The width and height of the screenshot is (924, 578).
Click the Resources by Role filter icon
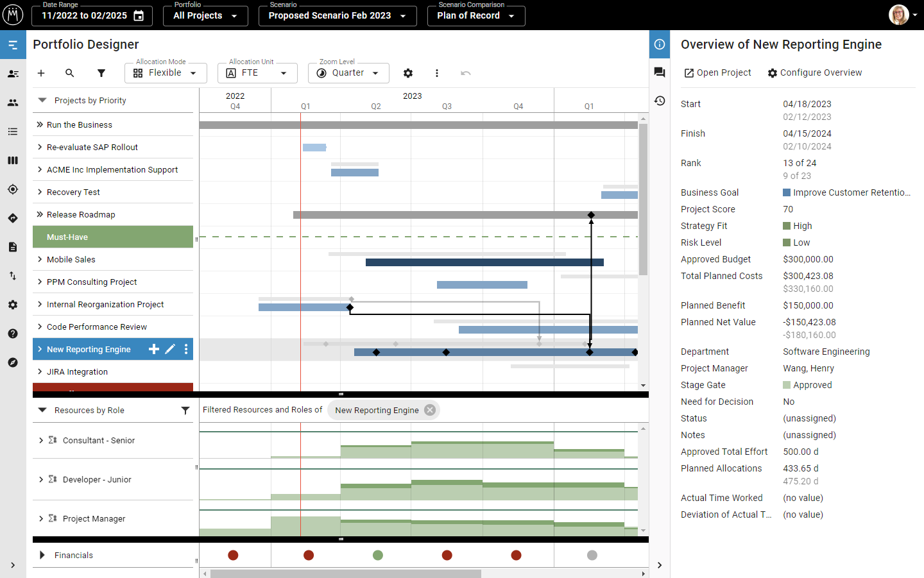[185, 411]
